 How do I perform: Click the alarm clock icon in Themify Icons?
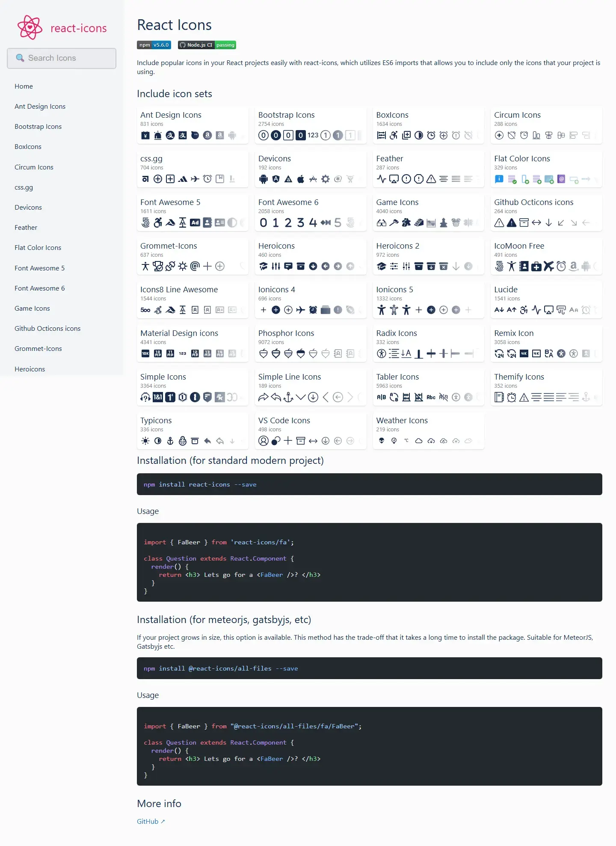(512, 397)
